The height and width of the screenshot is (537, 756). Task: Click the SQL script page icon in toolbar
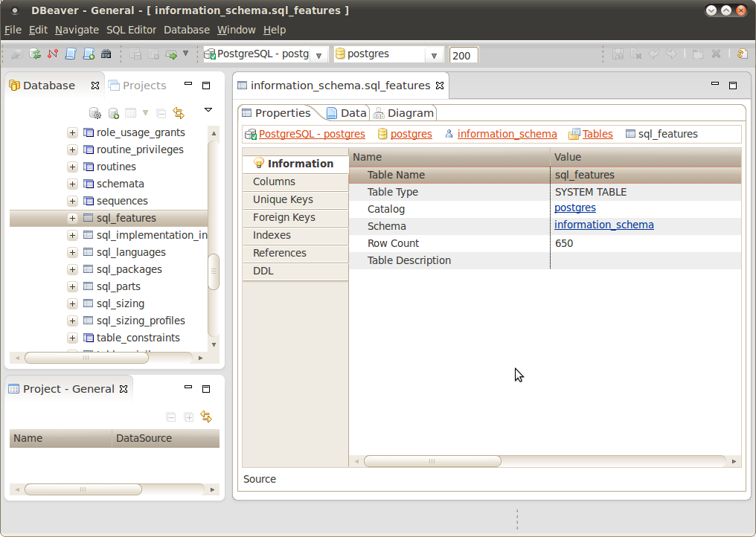click(71, 54)
